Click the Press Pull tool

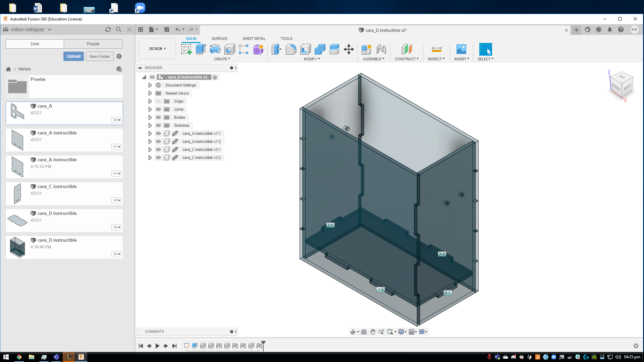point(276,49)
